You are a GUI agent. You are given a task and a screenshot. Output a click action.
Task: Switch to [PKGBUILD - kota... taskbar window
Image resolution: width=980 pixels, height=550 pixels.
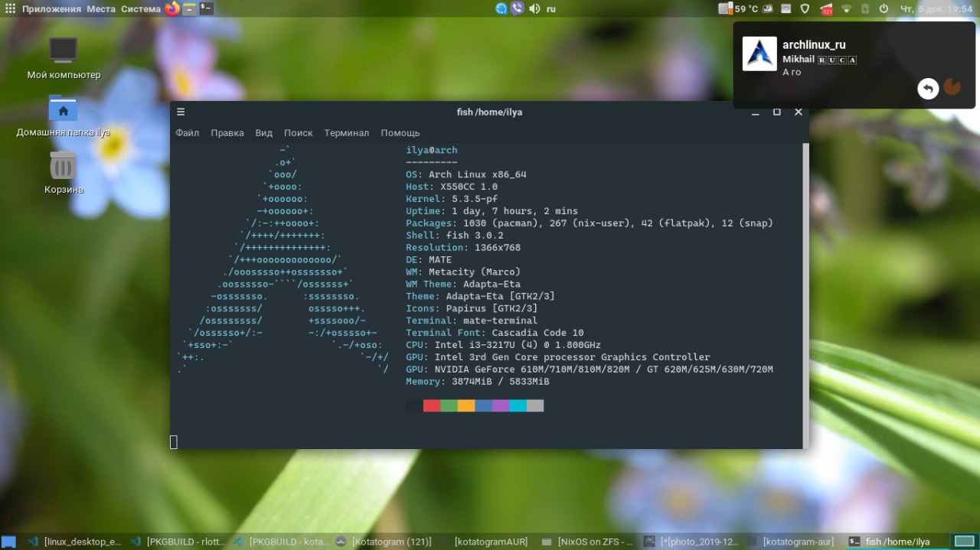[x=279, y=542]
